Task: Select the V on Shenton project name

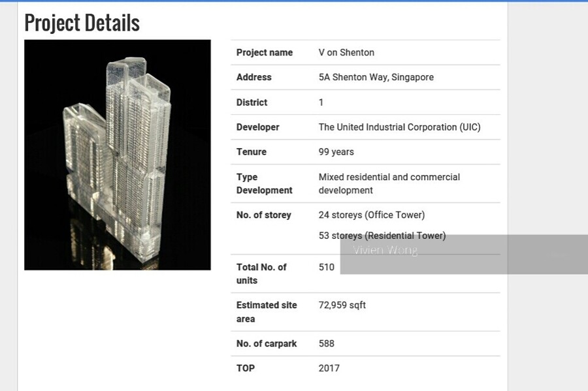Action: pyautogui.click(x=346, y=52)
